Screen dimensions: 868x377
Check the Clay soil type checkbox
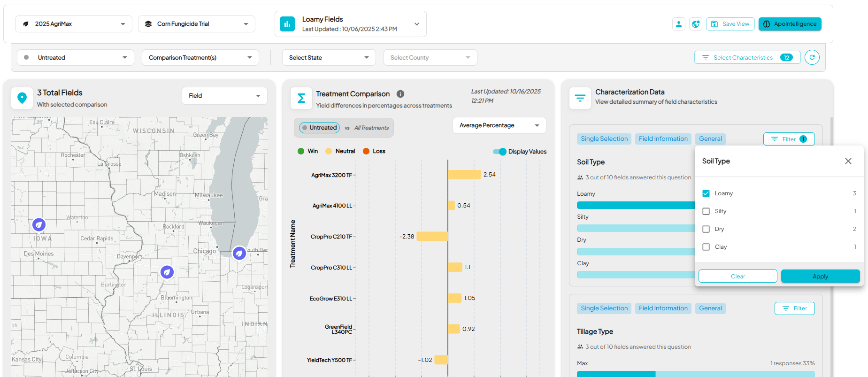click(x=706, y=247)
